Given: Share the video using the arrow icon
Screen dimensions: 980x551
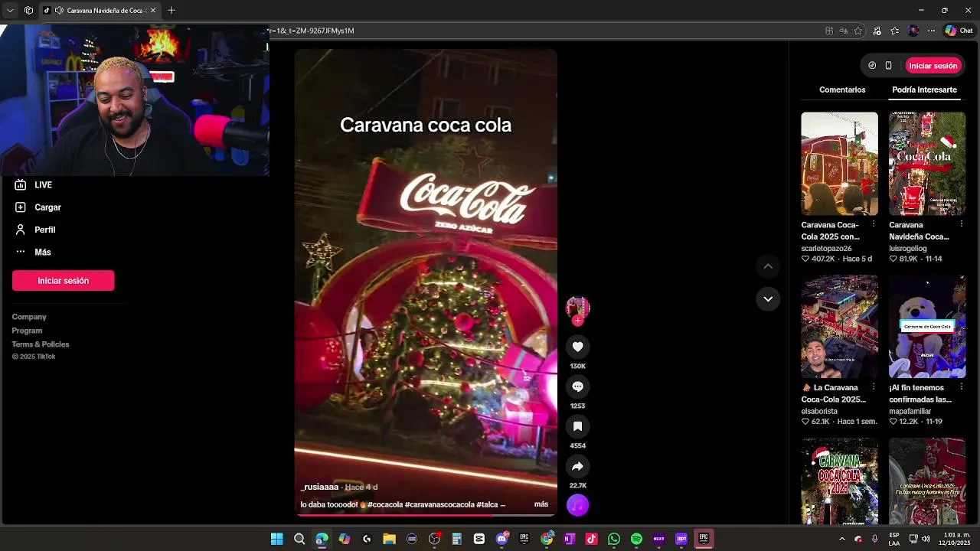Looking at the screenshot, I should click(x=577, y=466).
